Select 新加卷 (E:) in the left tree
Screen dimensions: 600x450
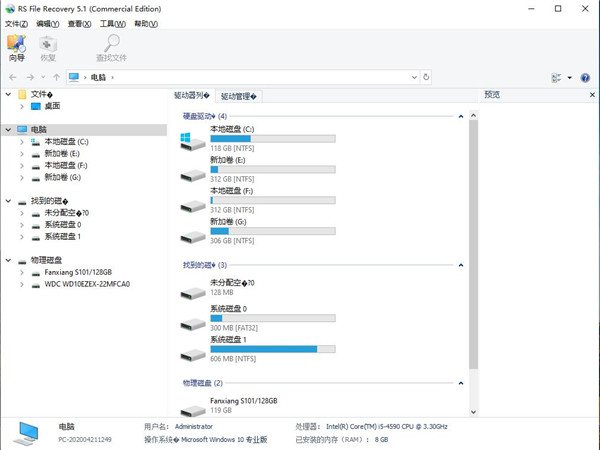point(62,154)
